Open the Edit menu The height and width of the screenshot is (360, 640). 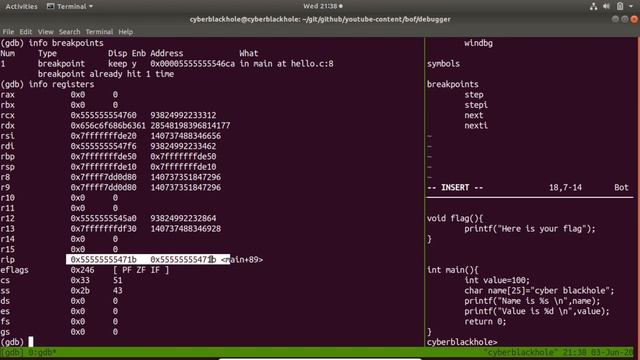pyautogui.click(x=25, y=31)
